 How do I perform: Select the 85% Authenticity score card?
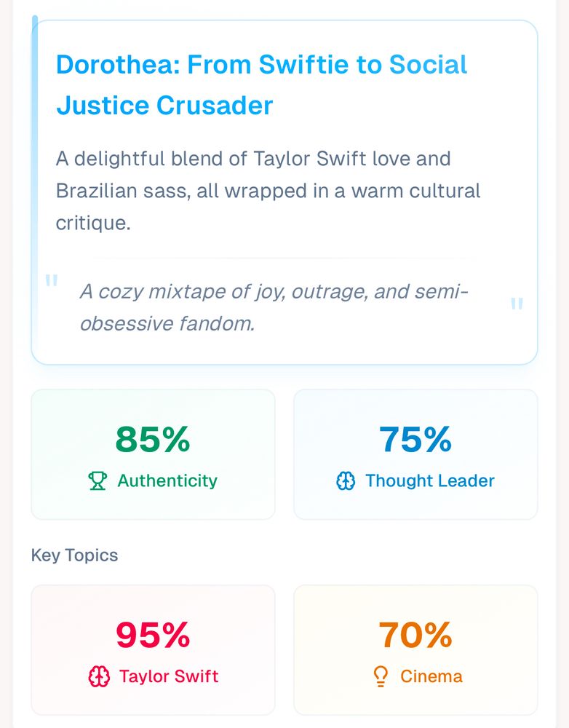click(153, 454)
